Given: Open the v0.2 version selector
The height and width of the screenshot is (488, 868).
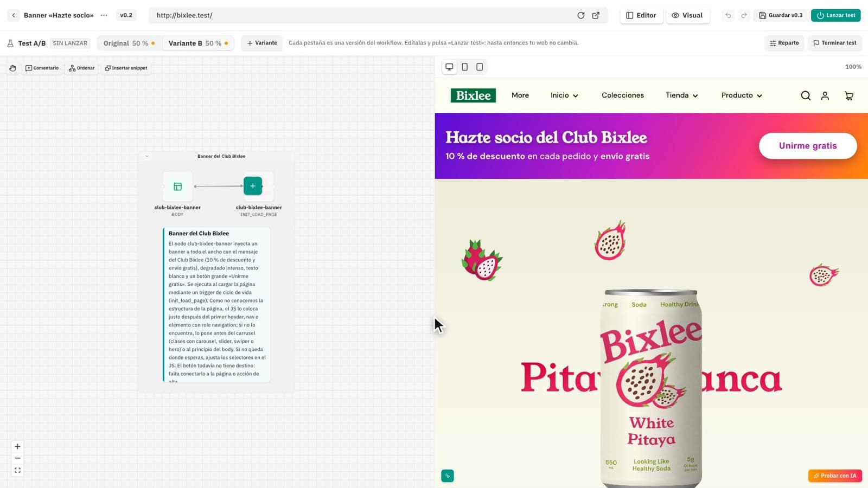Looking at the screenshot, I should coord(126,15).
